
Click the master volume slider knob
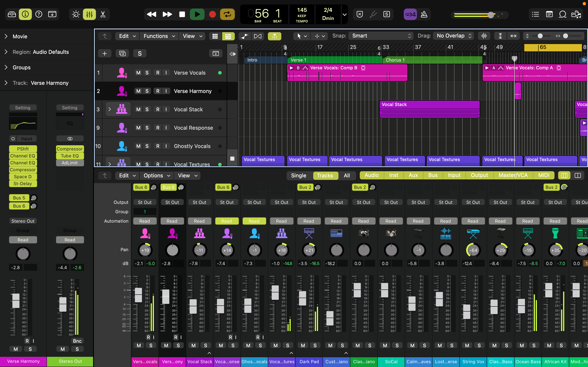(x=491, y=15)
